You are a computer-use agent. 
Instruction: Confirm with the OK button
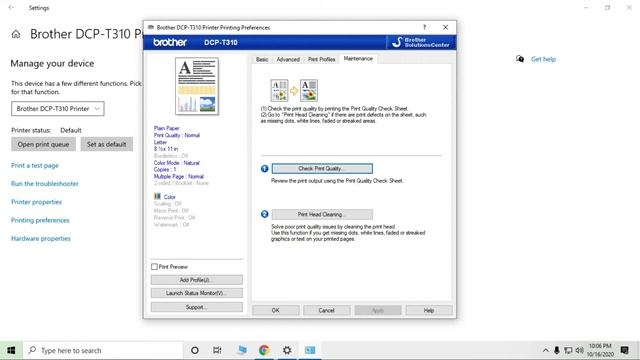point(276,310)
